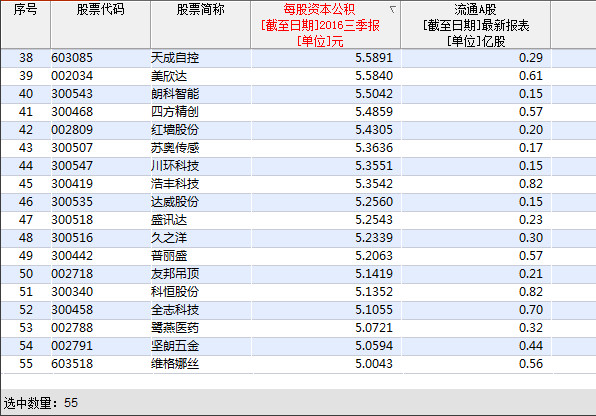
Task: Select stock code 002809
Action: 72,130
